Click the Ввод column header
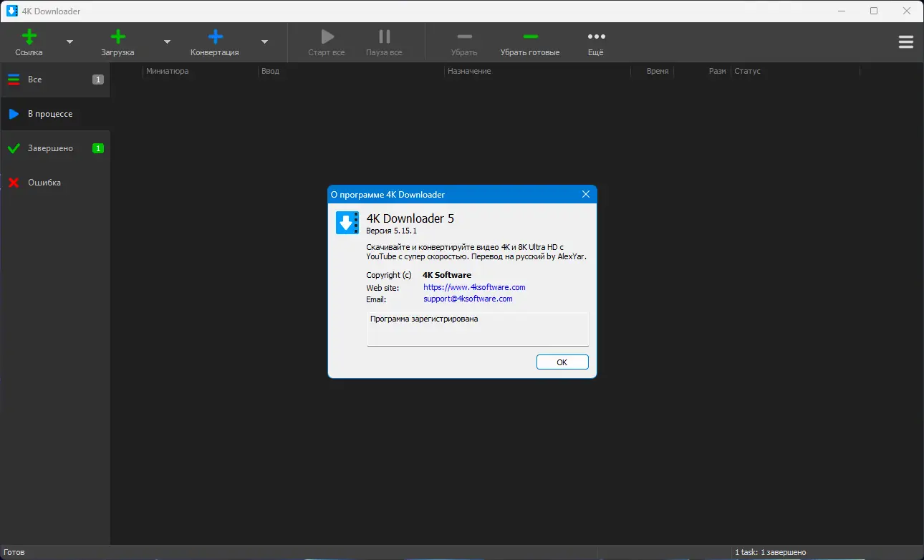924x560 pixels. coord(270,71)
